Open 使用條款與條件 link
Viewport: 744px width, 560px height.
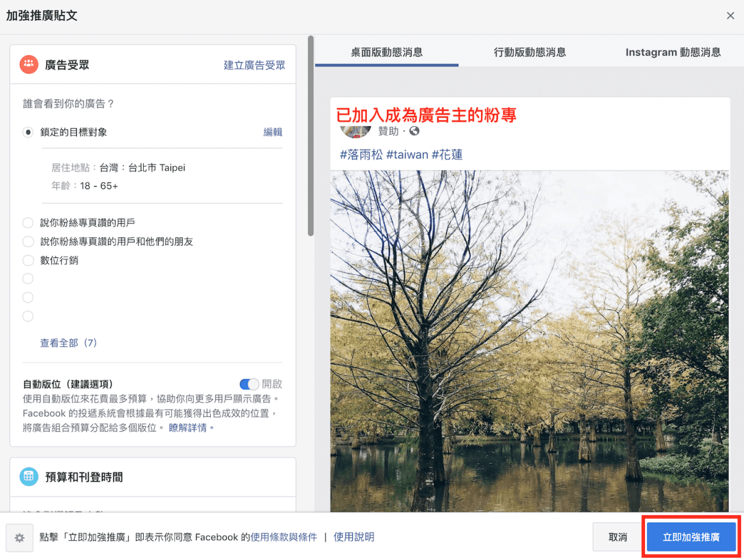(x=284, y=537)
